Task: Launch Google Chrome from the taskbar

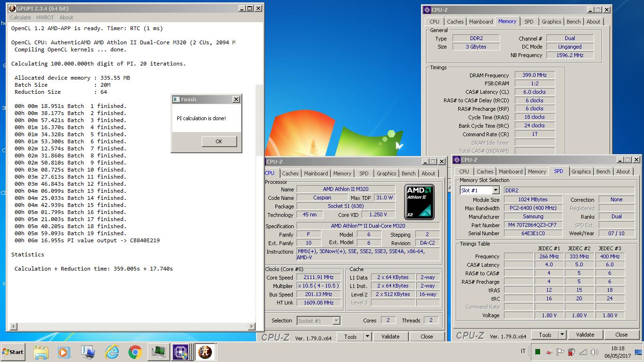Action: (135, 352)
